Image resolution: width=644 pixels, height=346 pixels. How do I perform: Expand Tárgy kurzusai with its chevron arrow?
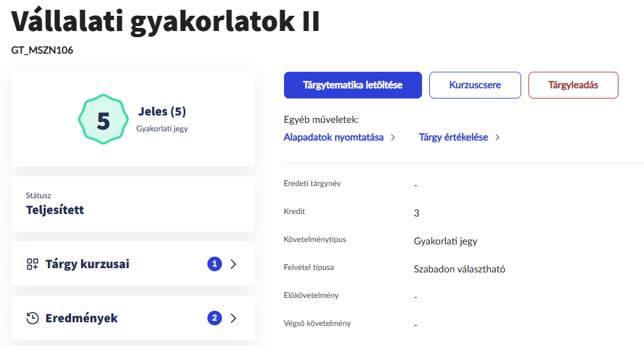click(234, 264)
